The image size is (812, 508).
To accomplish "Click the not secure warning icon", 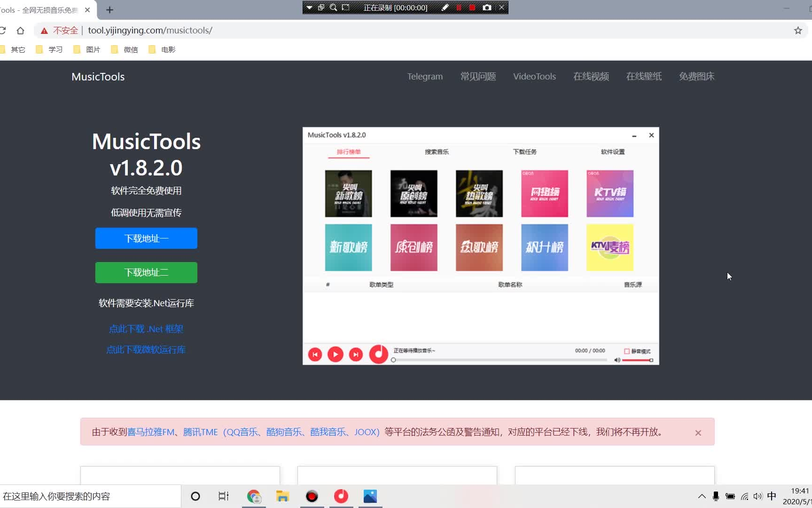I will coord(44,31).
